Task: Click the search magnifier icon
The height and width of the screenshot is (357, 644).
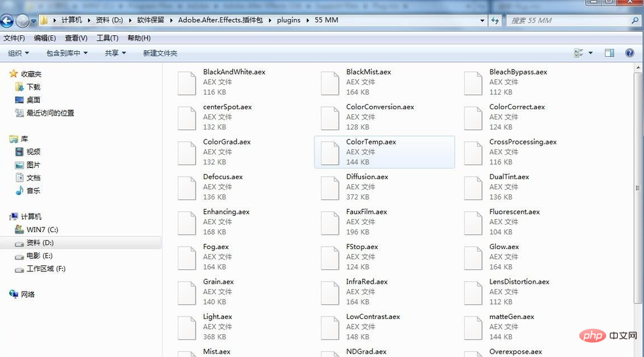Action: point(635,20)
